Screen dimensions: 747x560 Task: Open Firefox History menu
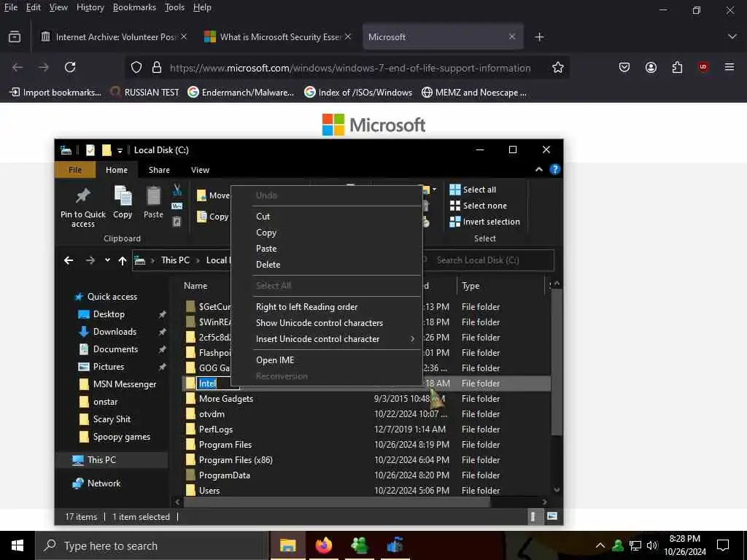pyautogui.click(x=90, y=7)
